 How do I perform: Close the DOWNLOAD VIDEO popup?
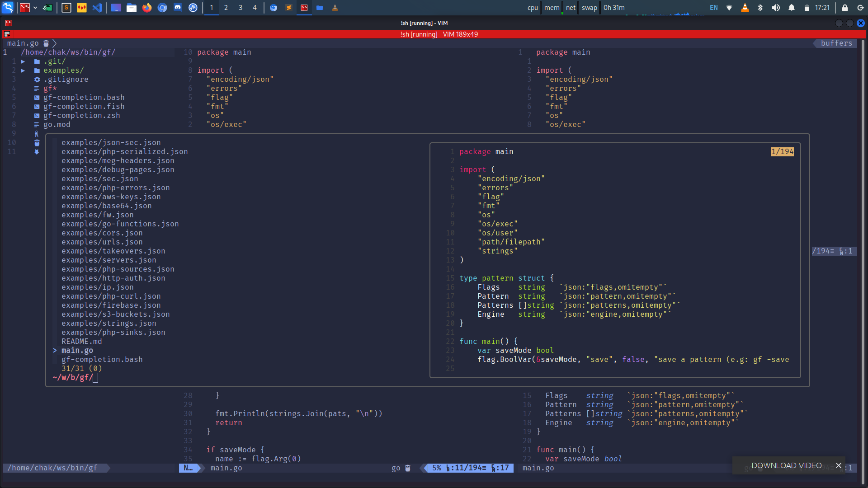click(x=839, y=465)
